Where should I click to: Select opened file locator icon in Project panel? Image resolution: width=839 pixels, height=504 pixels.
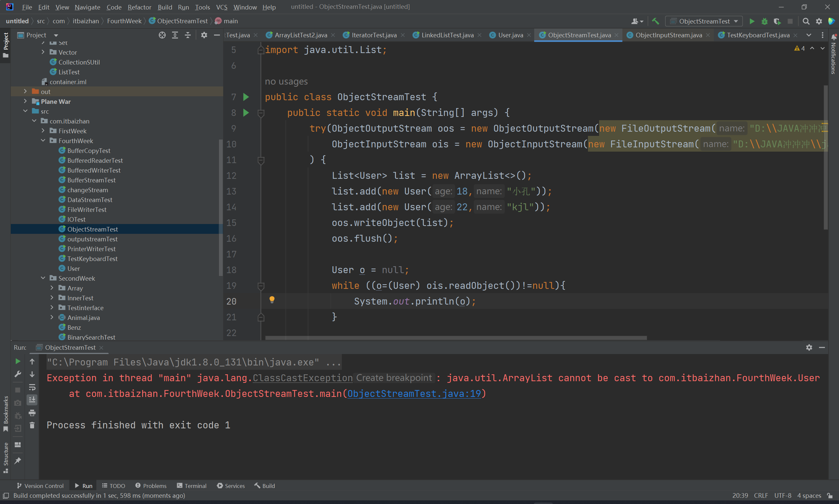[x=162, y=35]
